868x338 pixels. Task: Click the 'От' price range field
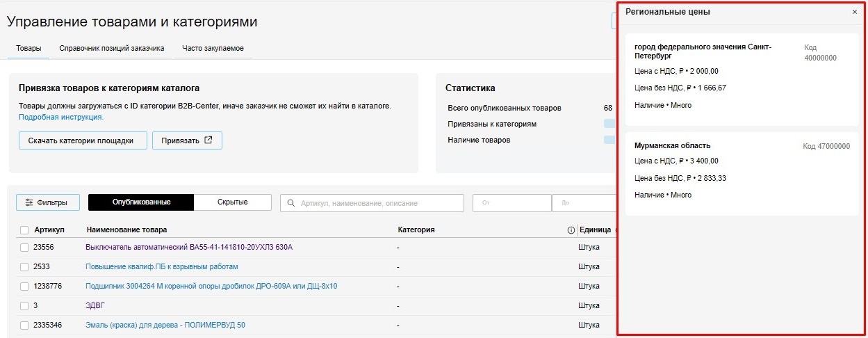pos(511,203)
